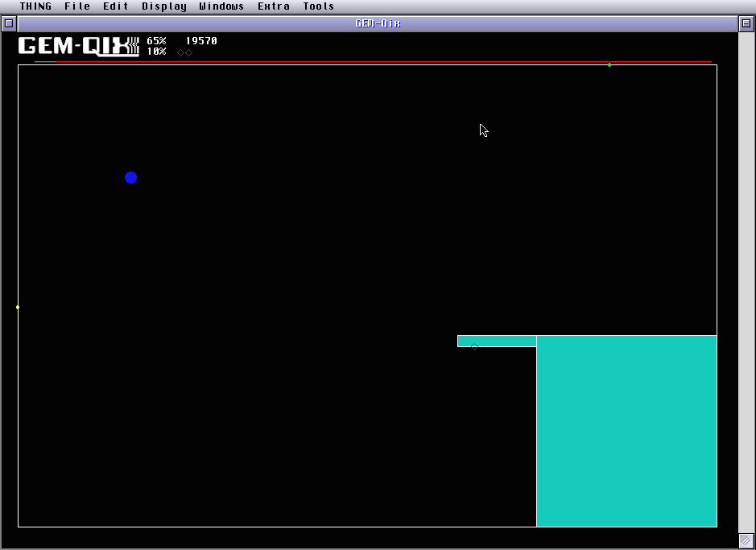Click the red diamond player marker
Screen dimensions: 756x550
tap(474, 347)
